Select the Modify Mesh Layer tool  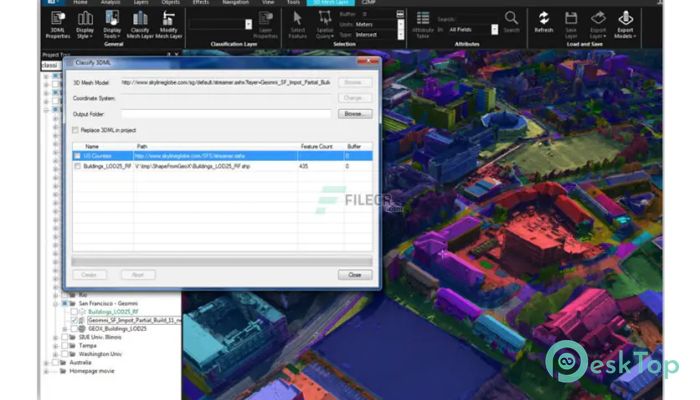tap(168, 25)
